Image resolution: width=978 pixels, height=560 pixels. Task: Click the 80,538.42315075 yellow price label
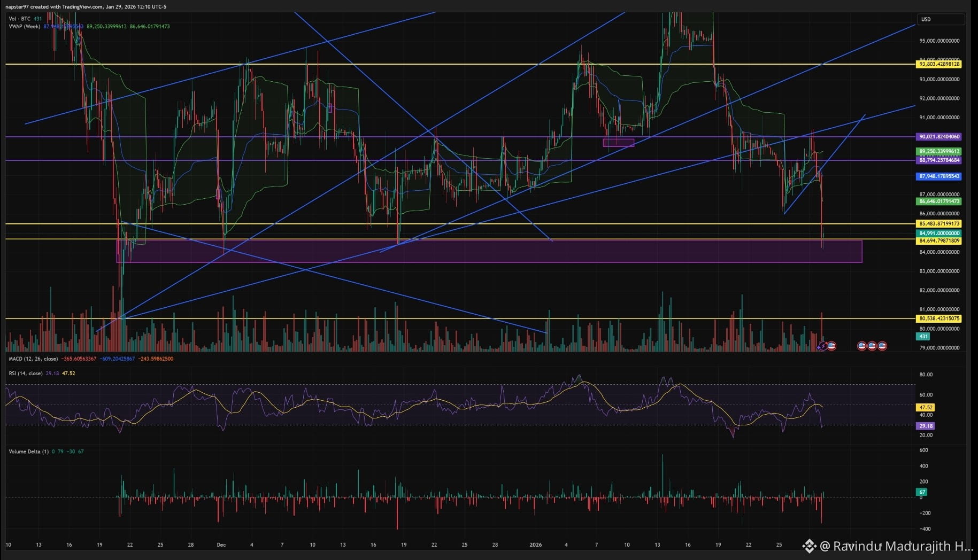pos(939,318)
